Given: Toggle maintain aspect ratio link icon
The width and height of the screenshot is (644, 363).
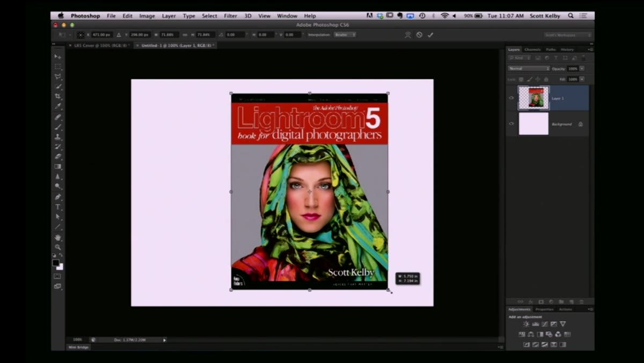Looking at the screenshot, I should point(185,34).
